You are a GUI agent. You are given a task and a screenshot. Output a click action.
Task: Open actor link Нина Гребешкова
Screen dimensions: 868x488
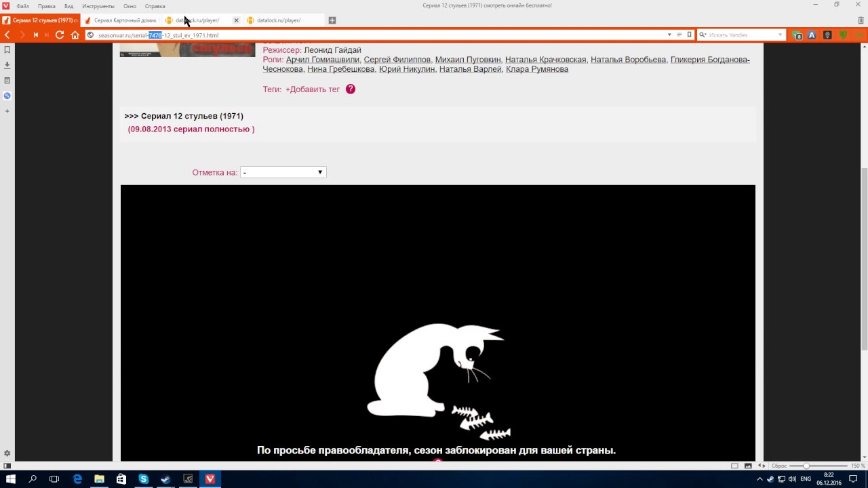coord(341,69)
